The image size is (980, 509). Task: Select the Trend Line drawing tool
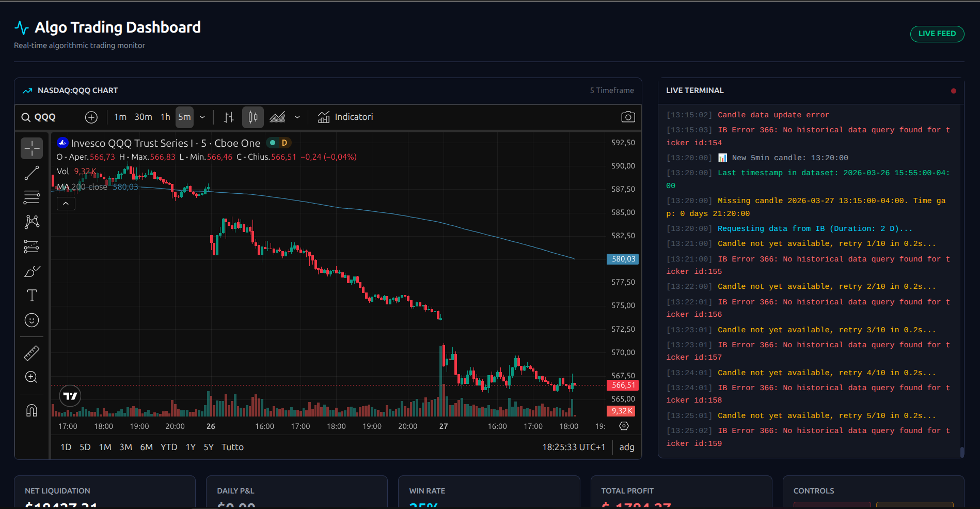31,173
